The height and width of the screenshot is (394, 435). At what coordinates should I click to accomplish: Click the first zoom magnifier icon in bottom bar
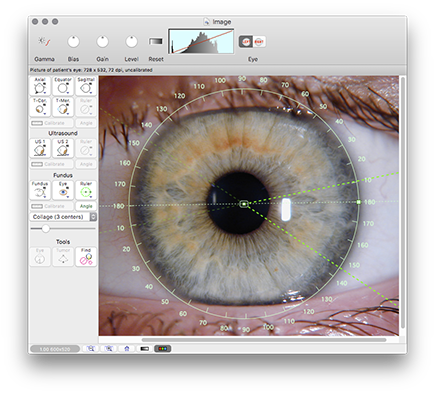pos(91,349)
